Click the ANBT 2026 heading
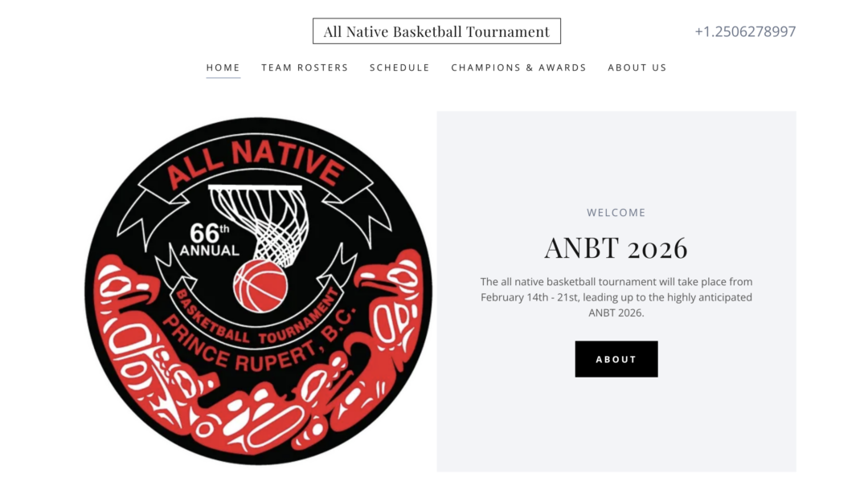The height and width of the screenshot is (490, 868). 616,247
